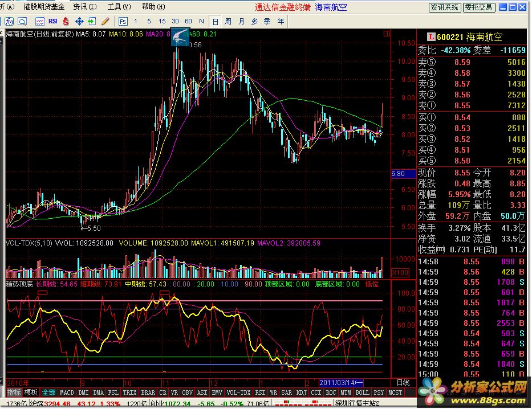Switch indicator to DMI
The height and width of the screenshot is (409, 532).
click(x=83, y=392)
